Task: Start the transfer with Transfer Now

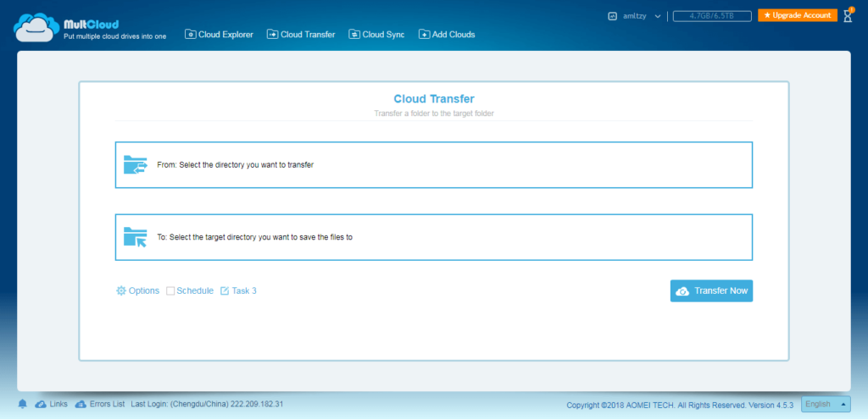Action: (711, 290)
